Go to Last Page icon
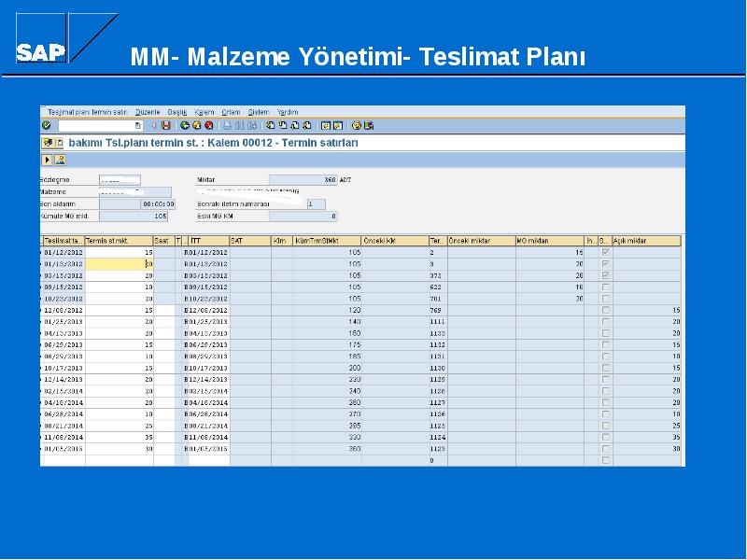747x560 pixels. pyautogui.click(x=307, y=126)
